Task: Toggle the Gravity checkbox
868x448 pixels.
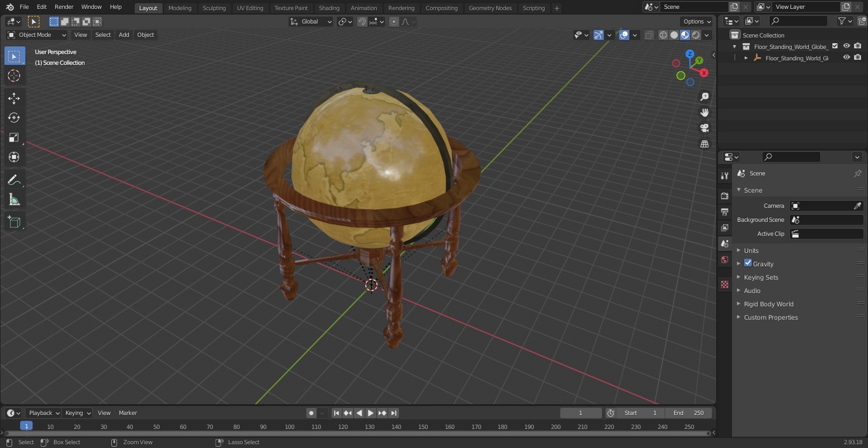Action: click(x=748, y=263)
